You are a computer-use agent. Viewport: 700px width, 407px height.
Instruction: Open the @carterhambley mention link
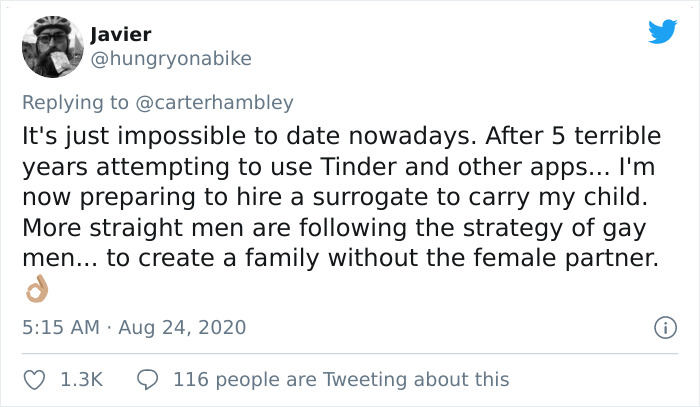point(214,103)
